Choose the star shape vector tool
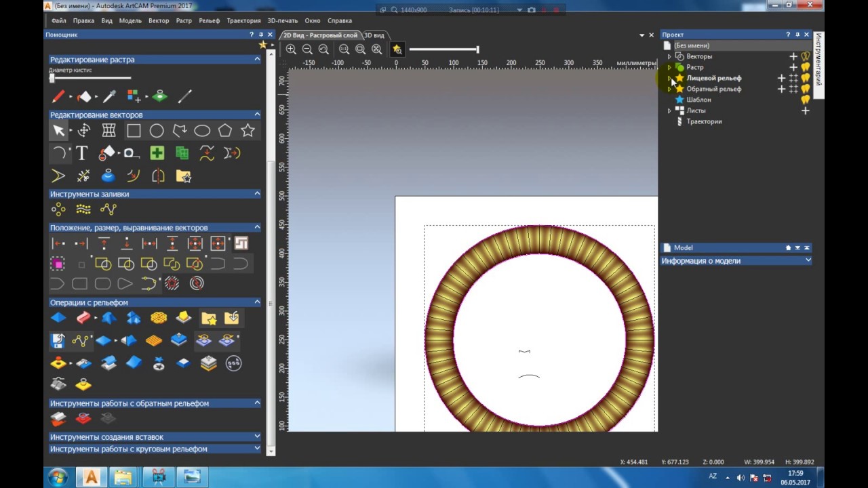Viewport: 868px width, 488px height. [248, 131]
